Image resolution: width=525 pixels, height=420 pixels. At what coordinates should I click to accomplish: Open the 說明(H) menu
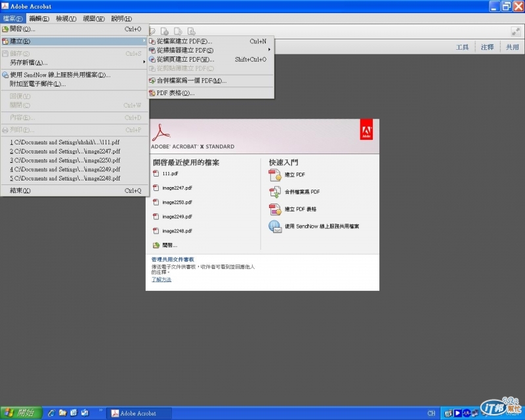121,19
